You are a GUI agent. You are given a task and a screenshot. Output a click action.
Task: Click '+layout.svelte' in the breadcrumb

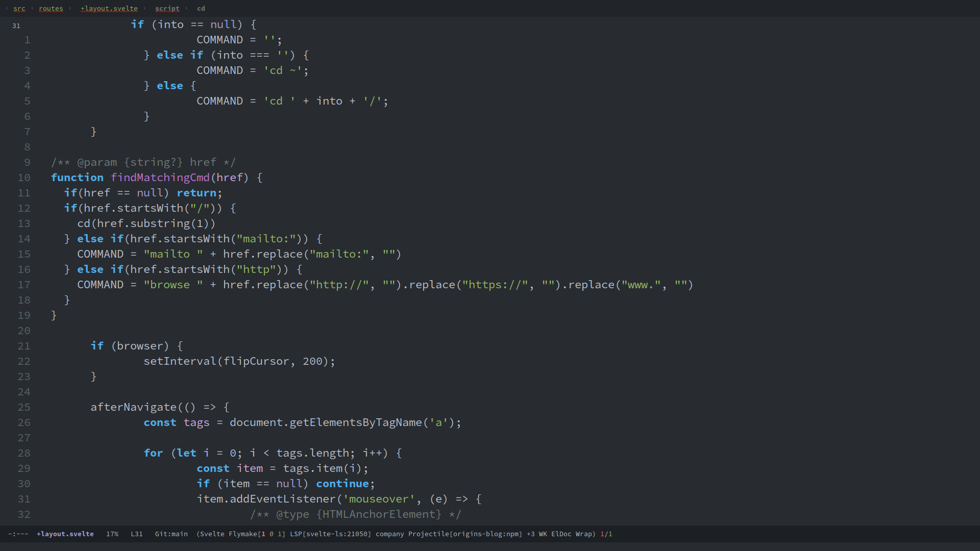(x=109, y=8)
